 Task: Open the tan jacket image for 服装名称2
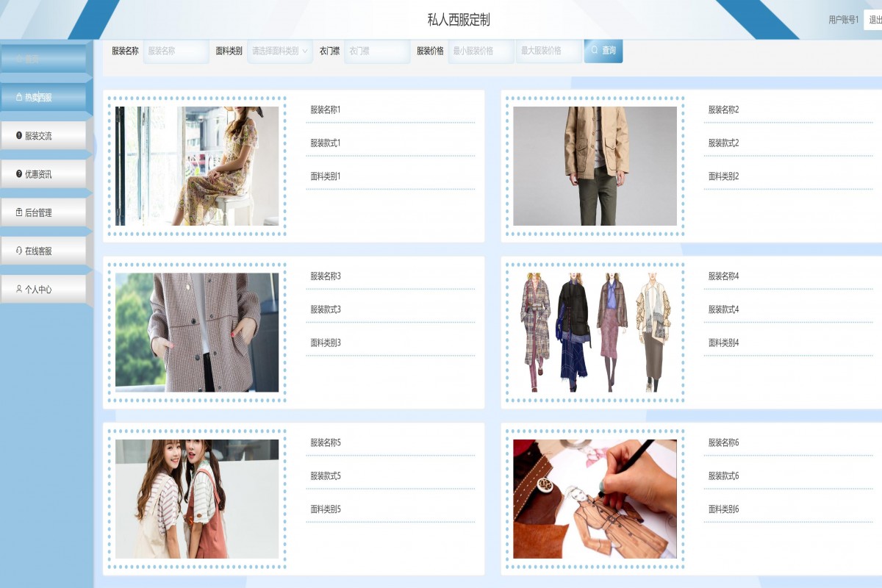(x=595, y=166)
